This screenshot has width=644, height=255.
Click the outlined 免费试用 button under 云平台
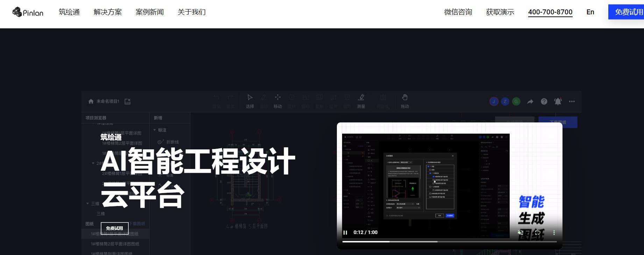(x=114, y=228)
